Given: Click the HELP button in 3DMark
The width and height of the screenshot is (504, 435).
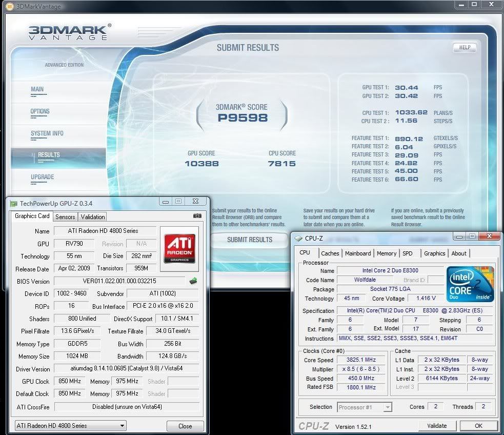Looking at the screenshot, I should point(465,48).
